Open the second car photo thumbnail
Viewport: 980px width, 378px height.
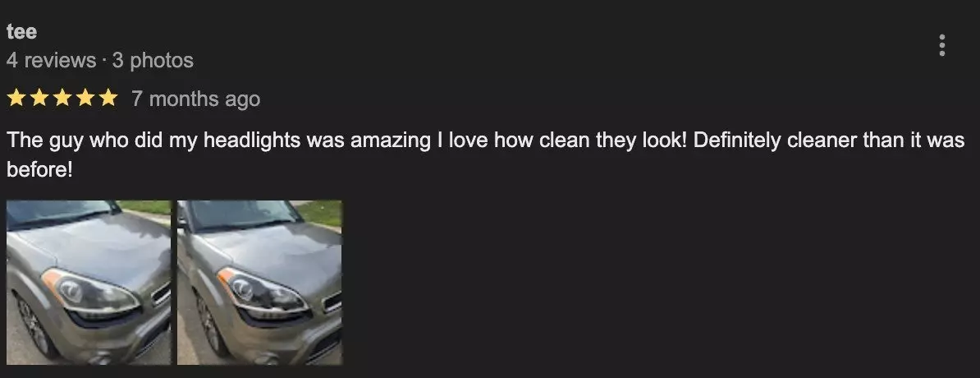click(x=259, y=282)
